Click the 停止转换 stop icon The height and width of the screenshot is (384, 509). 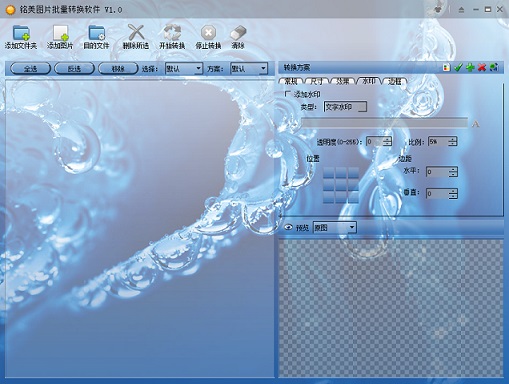coord(208,33)
